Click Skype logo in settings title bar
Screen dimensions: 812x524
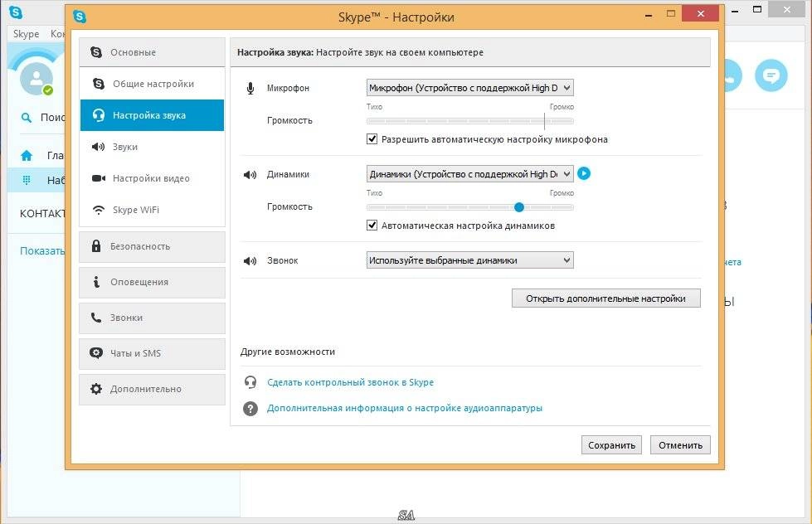tap(80, 17)
